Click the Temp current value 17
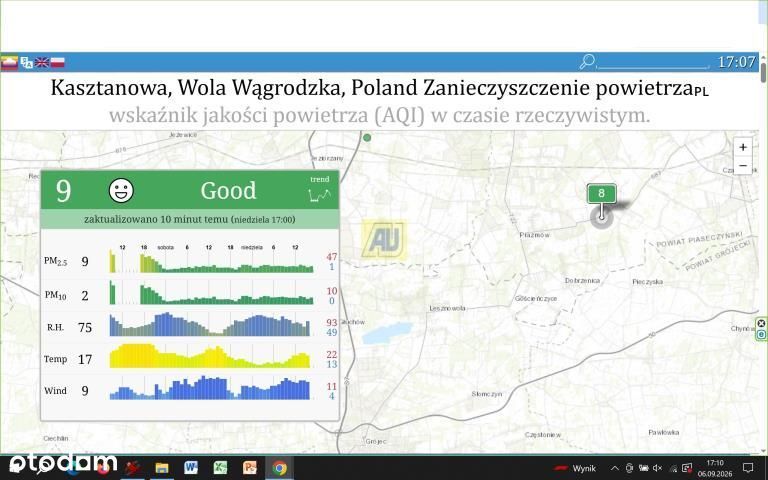Image resolution: width=768 pixels, height=480 pixels. [x=85, y=359]
